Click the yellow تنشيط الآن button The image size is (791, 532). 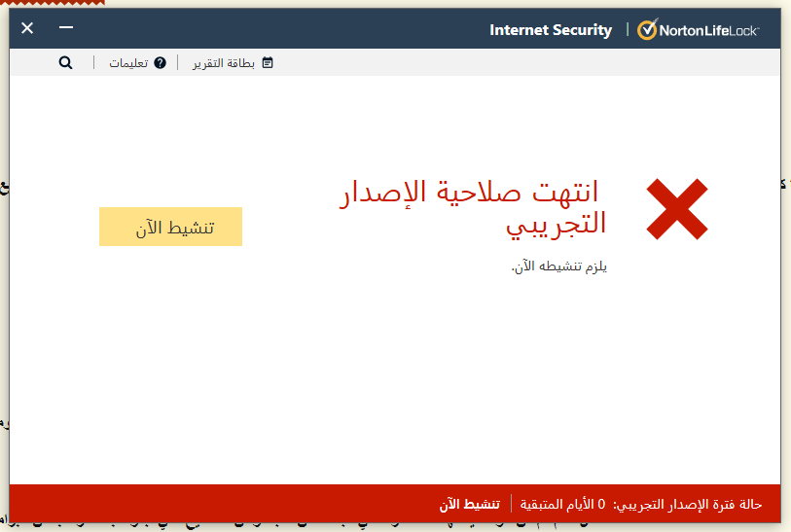tap(170, 227)
